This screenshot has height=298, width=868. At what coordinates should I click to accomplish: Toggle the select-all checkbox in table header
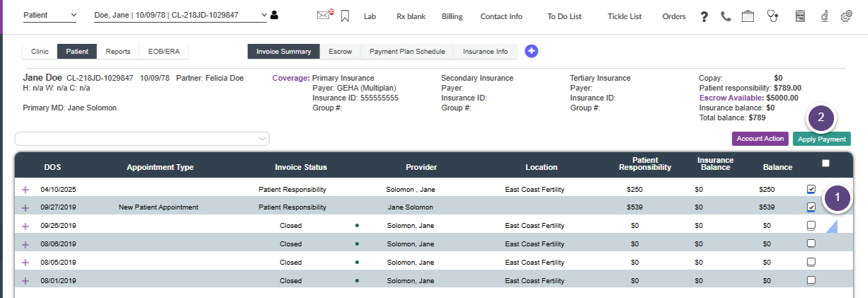[x=826, y=164]
